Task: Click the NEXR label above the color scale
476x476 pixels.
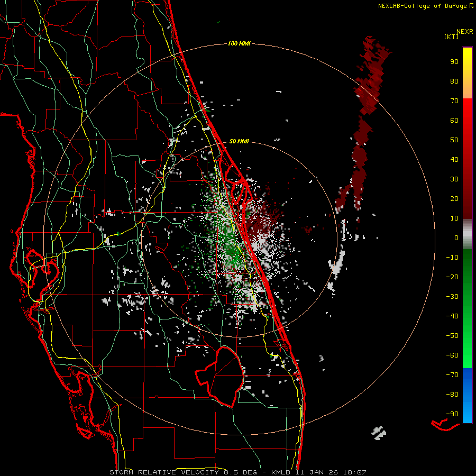Action: (x=465, y=32)
